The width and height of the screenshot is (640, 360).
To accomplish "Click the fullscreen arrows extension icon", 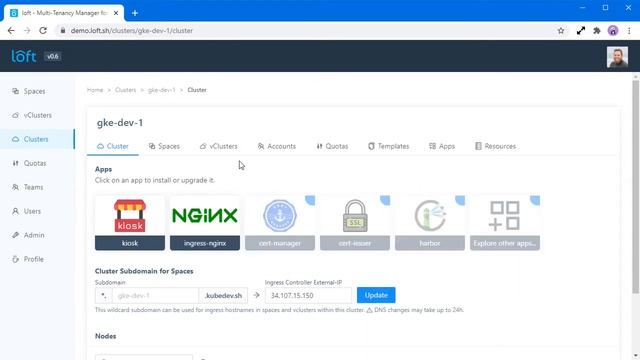I will [581, 31].
